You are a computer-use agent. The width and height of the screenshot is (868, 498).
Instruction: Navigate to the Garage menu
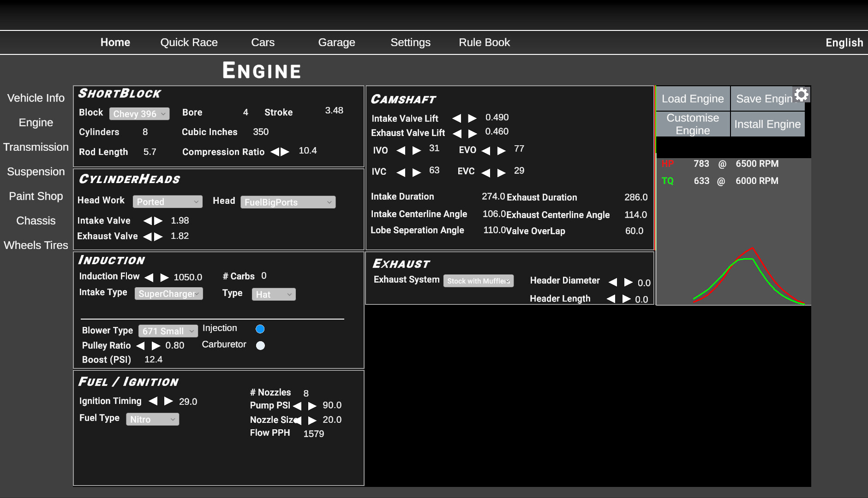click(336, 42)
